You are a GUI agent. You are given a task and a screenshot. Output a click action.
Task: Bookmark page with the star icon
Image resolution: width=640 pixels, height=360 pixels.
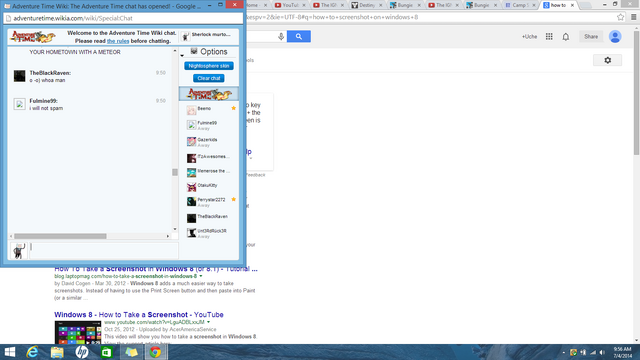(x=620, y=17)
